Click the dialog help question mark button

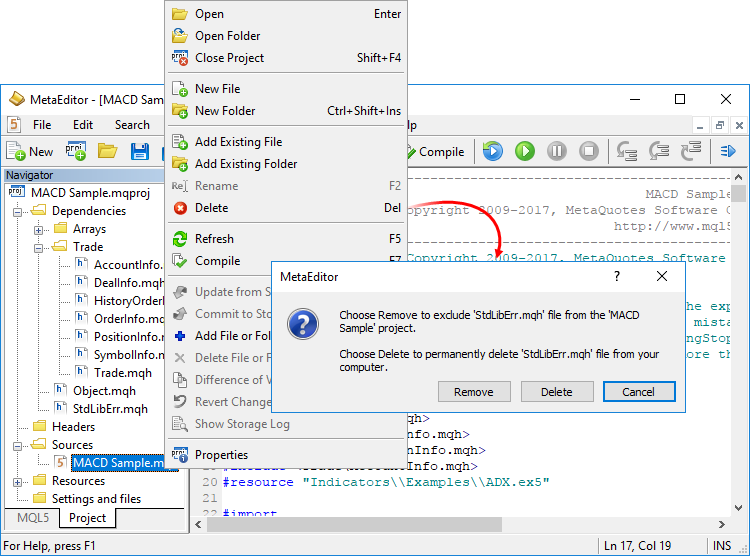point(617,276)
